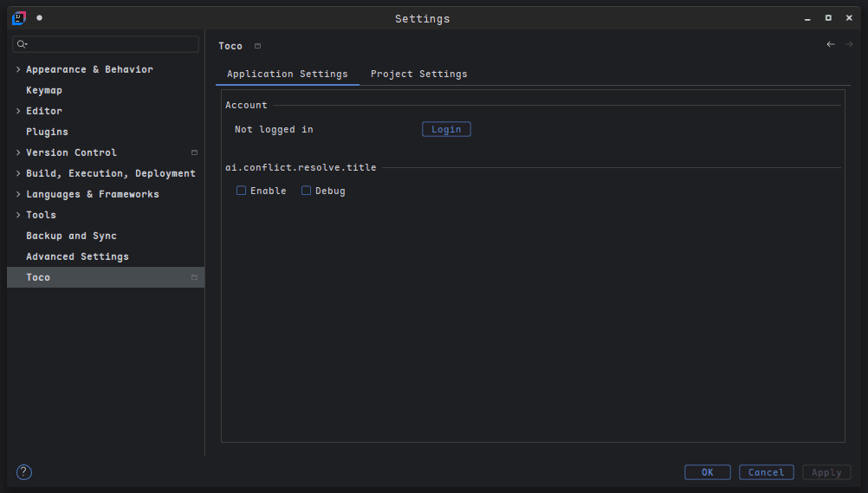
Task: Toggle the Debug checkbox
Action: (307, 191)
